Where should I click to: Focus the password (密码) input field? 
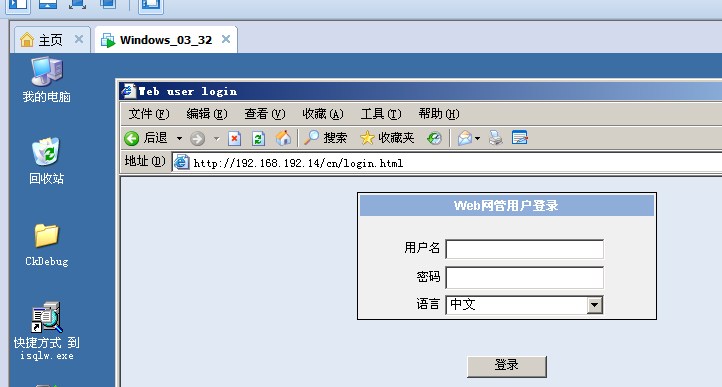coord(524,278)
